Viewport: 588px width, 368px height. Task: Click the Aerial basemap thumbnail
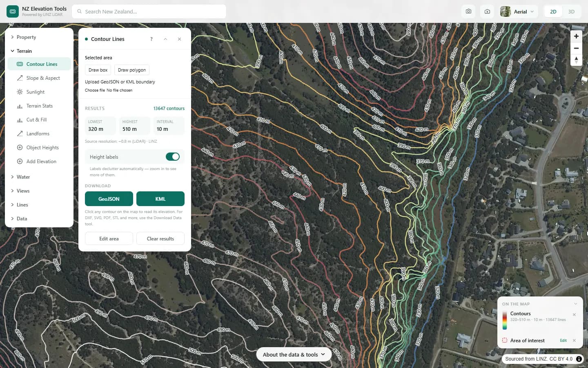click(x=505, y=11)
